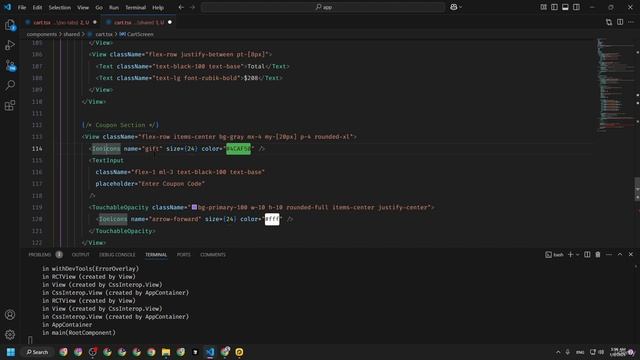Switch to the first cart.tsx editor tab
Viewport: 640px width, 360px height.
coord(61,22)
